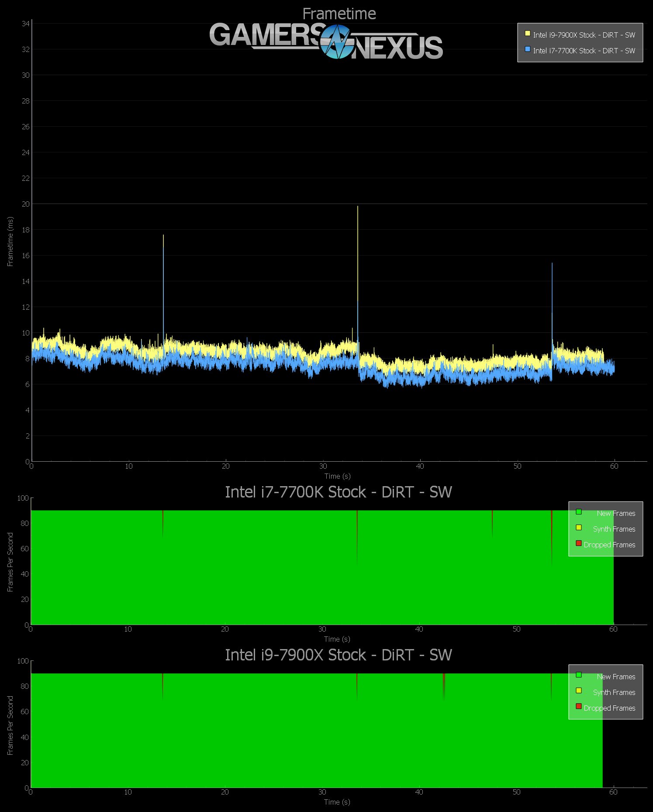Image resolution: width=653 pixels, height=812 pixels.
Task: Click the blue i7-7700K legend swatch
Action: [x=527, y=49]
